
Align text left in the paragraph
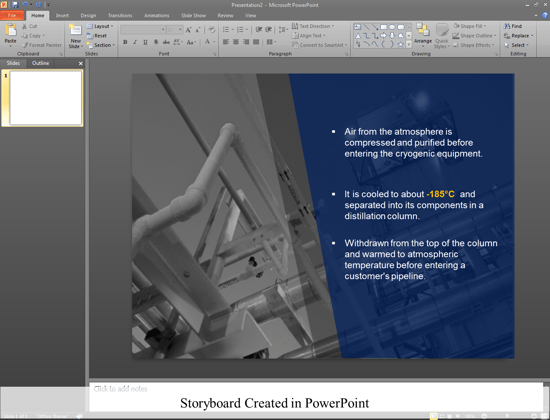(x=226, y=42)
